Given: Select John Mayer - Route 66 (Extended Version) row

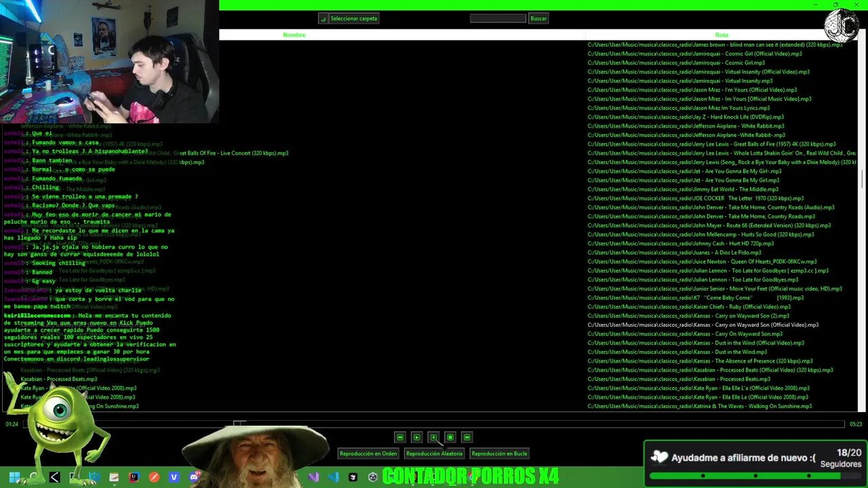Looking at the screenshot, I should (709, 225).
